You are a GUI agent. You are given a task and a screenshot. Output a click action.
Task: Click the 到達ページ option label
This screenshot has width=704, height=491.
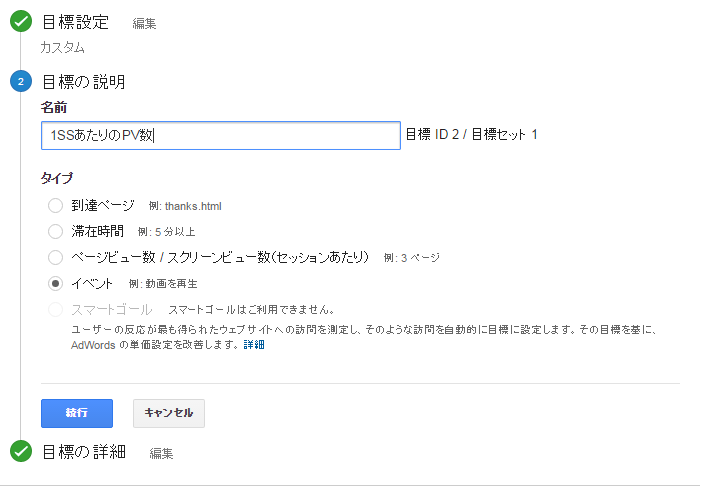tap(103, 206)
